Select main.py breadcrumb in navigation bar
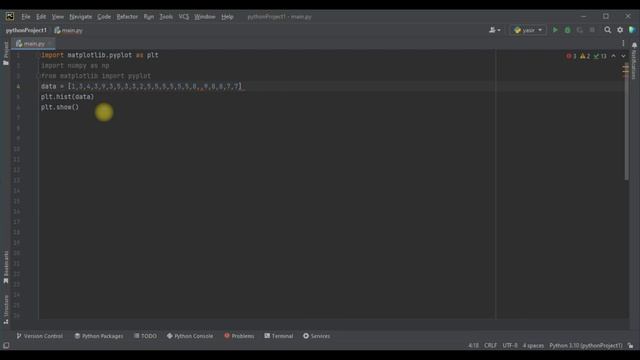This screenshot has height=360, width=640. [69, 30]
